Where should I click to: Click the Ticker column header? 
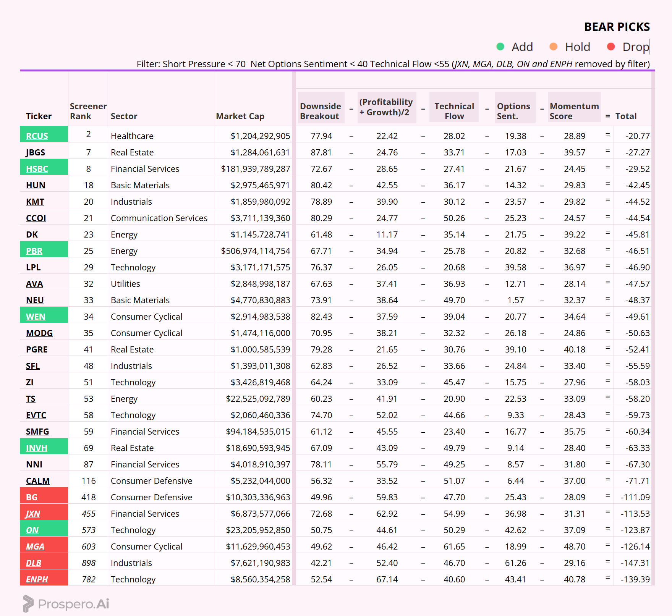point(39,116)
